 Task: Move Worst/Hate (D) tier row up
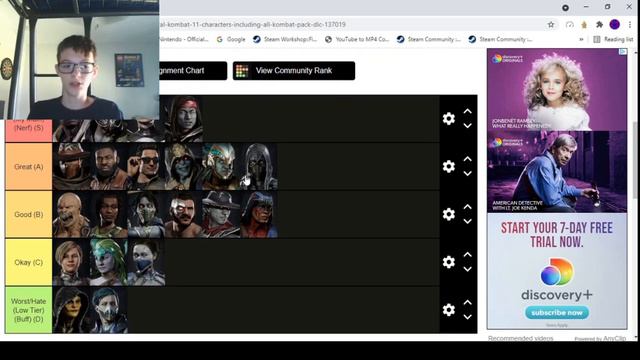[x=468, y=302]
